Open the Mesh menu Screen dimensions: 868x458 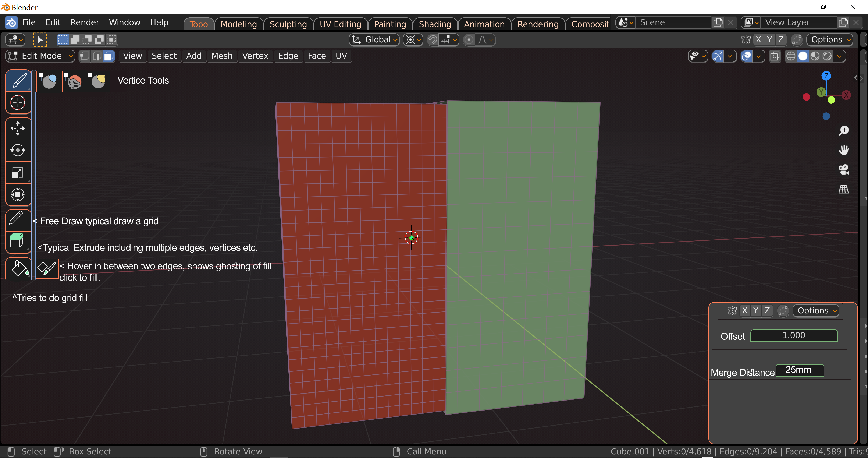coord(222,56)
